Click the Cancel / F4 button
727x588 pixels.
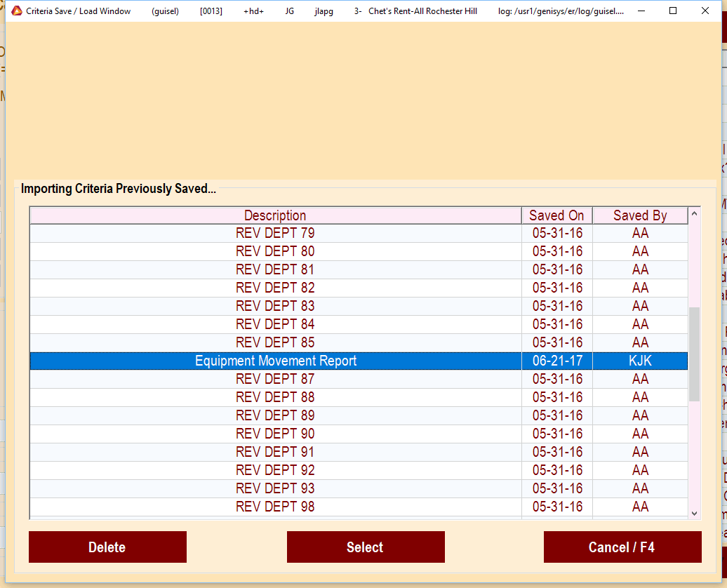point(622,547)
